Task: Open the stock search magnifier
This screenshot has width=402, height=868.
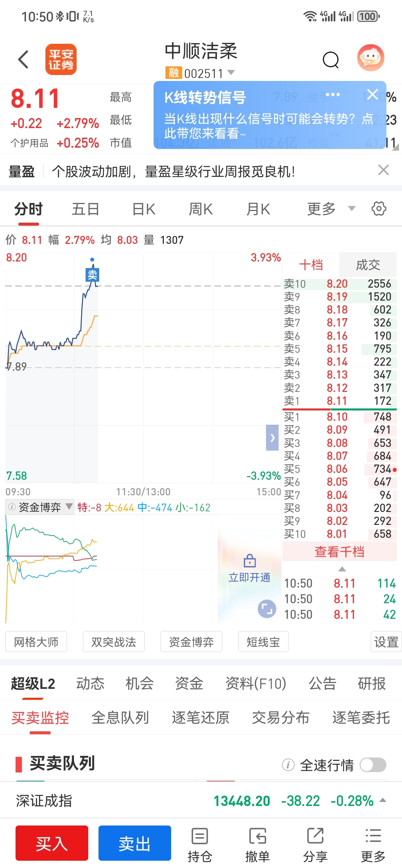Action: coord(330,60)
